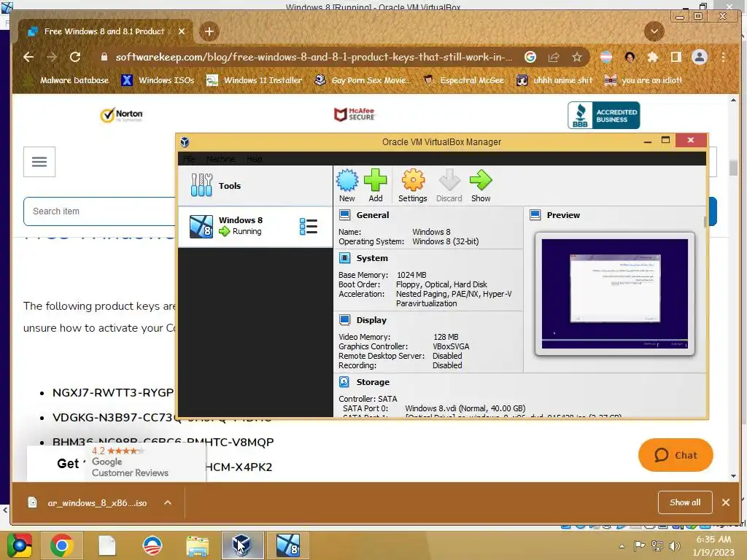Click the Windows 8 VM taskbar icon

(287, 545)
